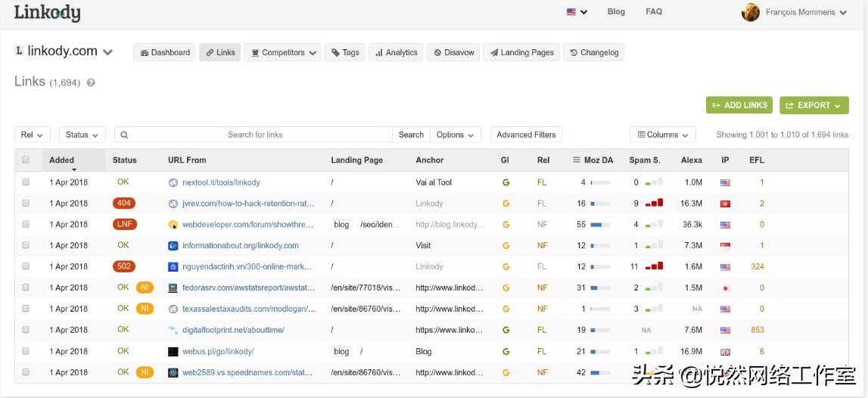Open the Competitors dropdown tab

[x=283, y=52]
